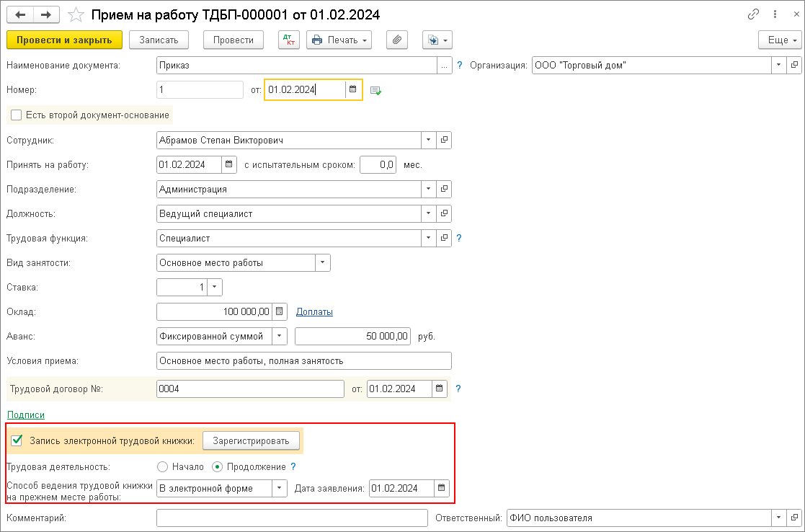The height and width of the screenshot is (532, 805).
Task: Choose document name with the ellipsis button
Action: (x=445, y=65)
